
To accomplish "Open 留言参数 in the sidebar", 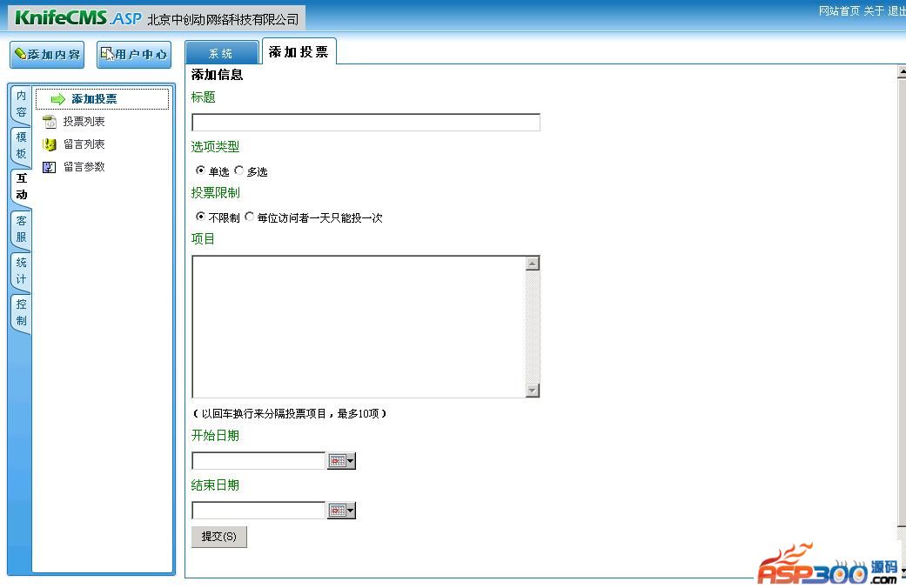I will click(x=84, y=166).
